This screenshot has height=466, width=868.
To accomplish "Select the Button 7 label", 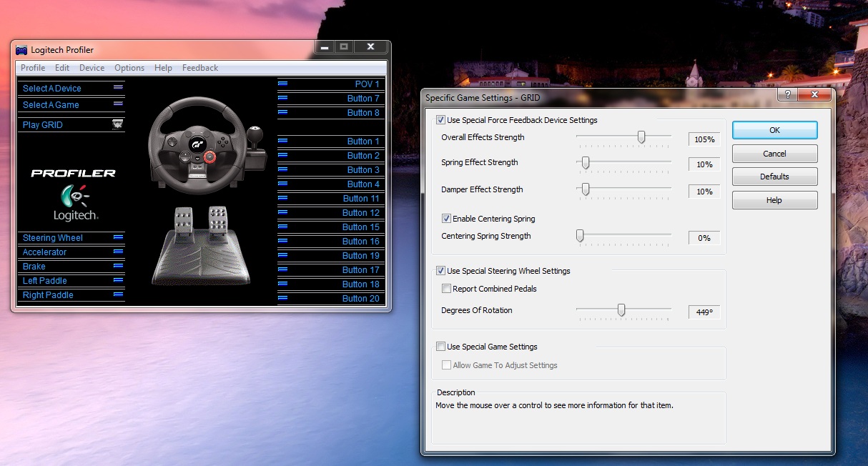I will pyautogui.click(x=363, y=99).
